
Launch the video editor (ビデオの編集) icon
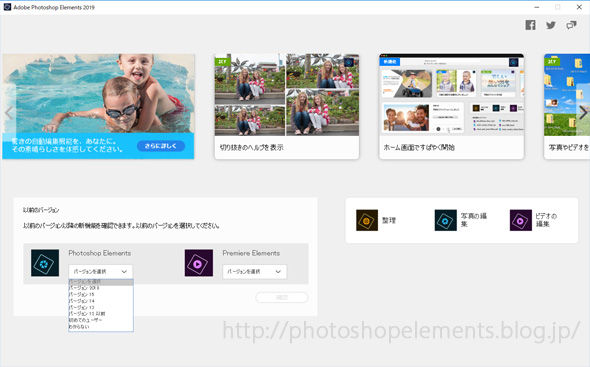[x=521, y=220]
